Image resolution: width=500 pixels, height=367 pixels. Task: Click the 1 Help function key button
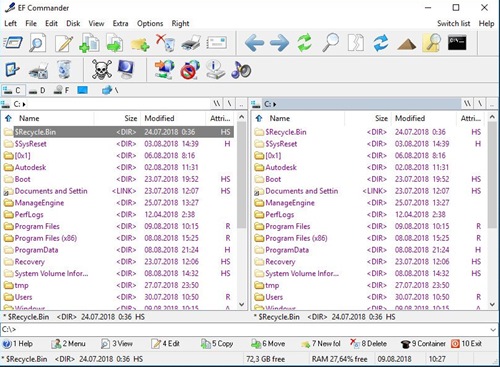pyautogui.click(x=18, y=344)
